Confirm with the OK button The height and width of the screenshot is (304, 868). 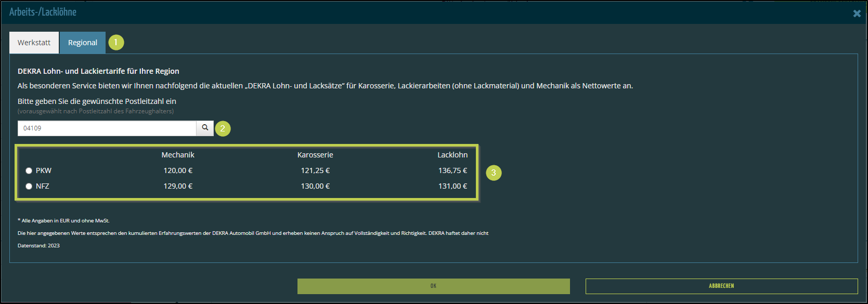(x=433, y=286)
